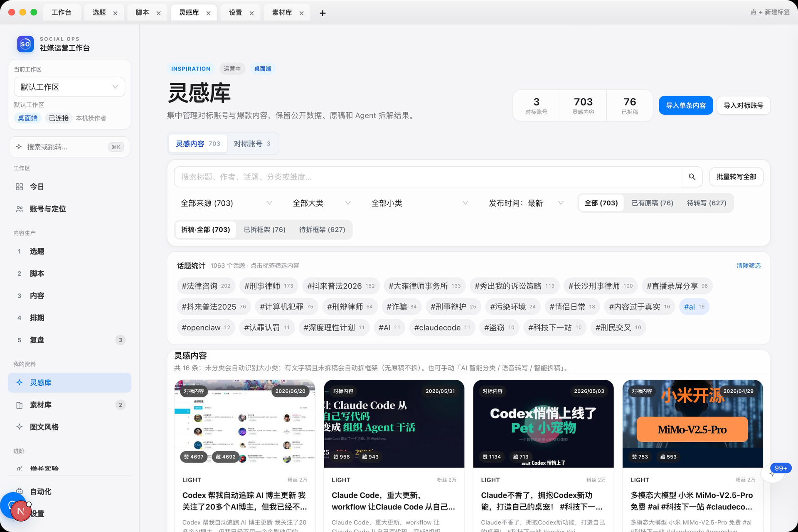The width and height of the screenshot is (798, 532).
Task: Click the 灵感库 sparkle icon in sidebar
Action: click(19, 382)
